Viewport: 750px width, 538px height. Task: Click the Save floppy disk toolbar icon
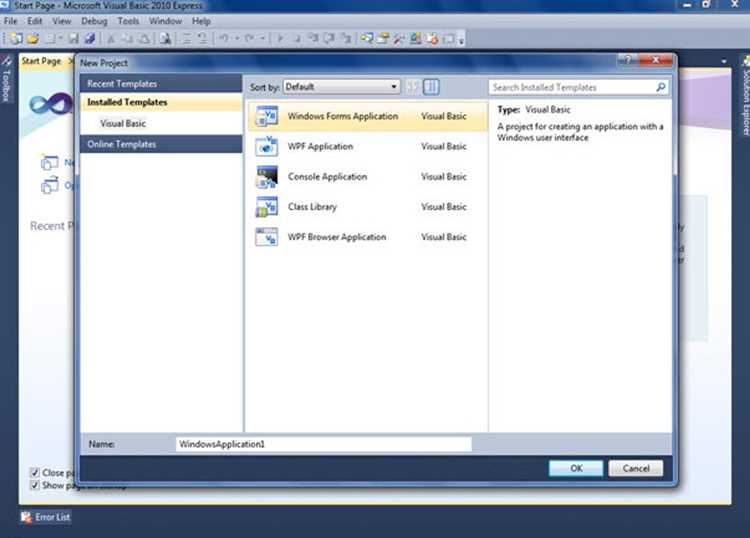point(74,39)
